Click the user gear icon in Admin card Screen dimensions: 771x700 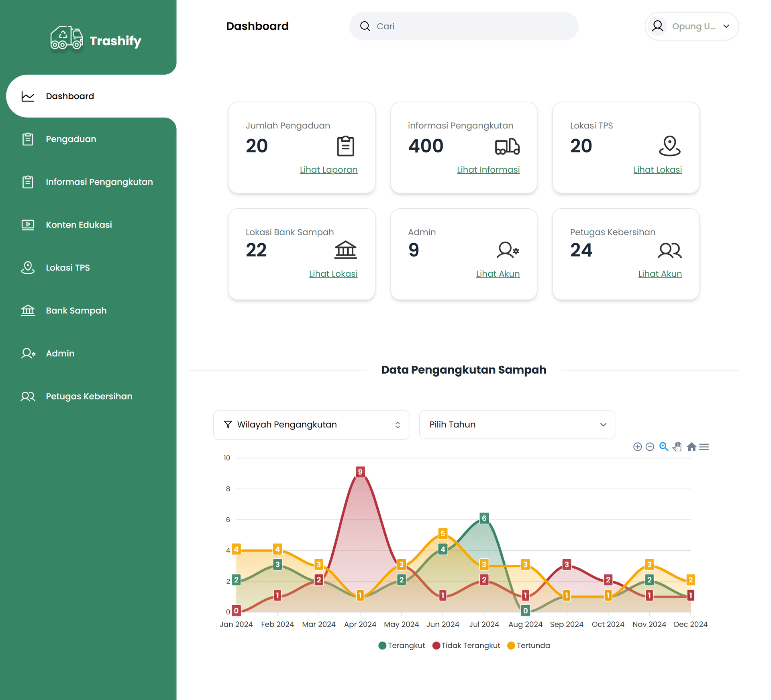508,250
